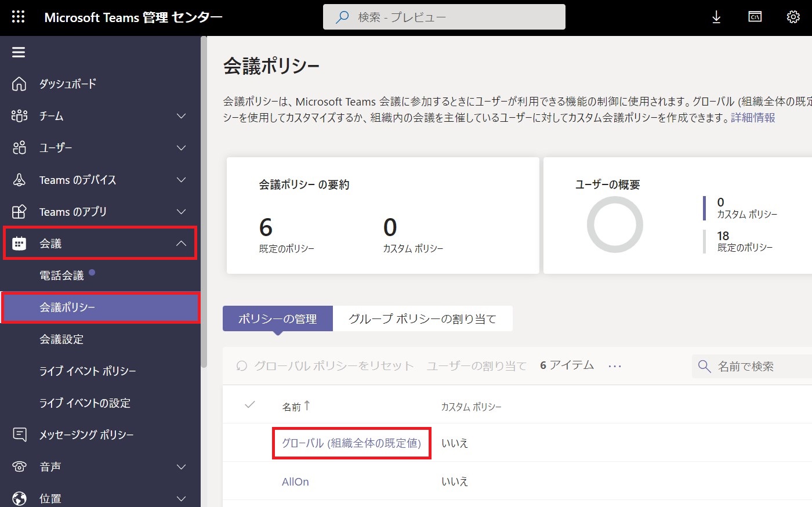Expand the 位置 section chevron

pos(181,498)
